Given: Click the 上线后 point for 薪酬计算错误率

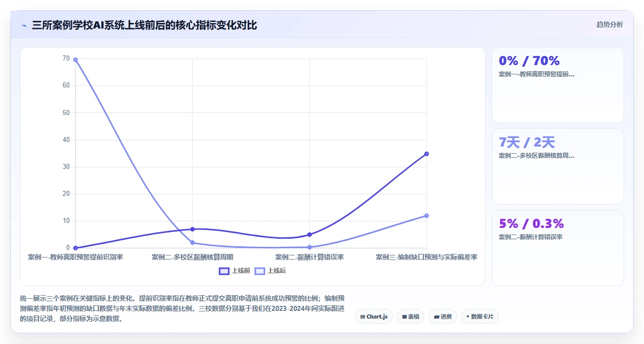Looking at the screenshot, I should pyautogui.click(x=309, y=247).
